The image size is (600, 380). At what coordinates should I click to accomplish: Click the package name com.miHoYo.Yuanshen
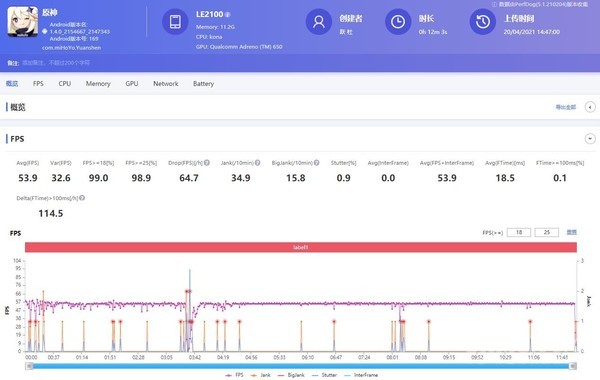pyautogui.click(x=72, y=48)
